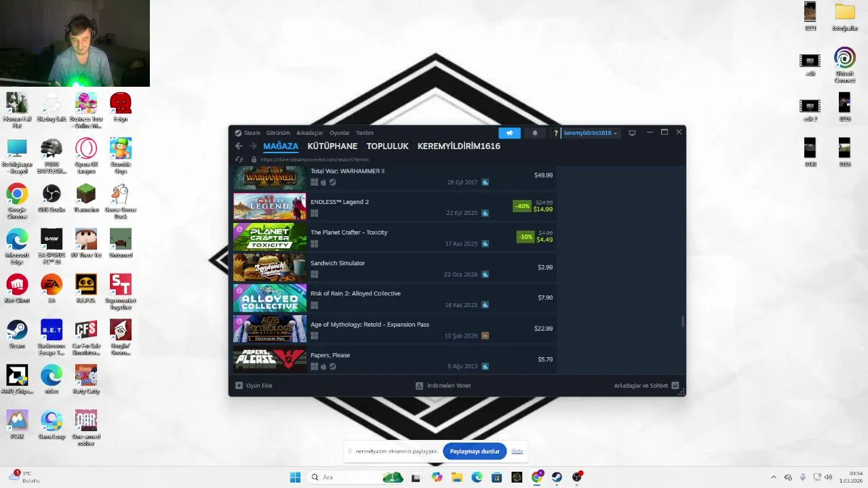Open PUBG BATTLEGROUNDS desktop shortcut
The image size is (868, 488).
(52, 156)
